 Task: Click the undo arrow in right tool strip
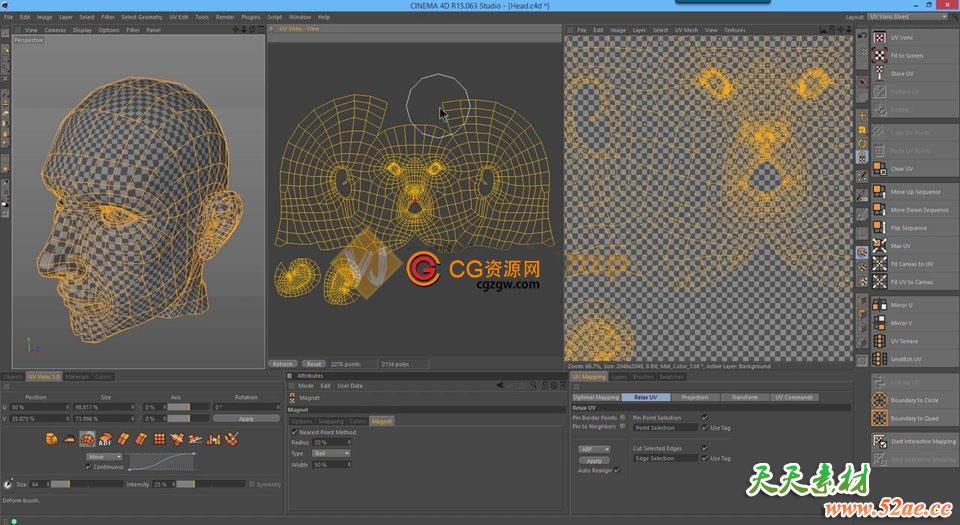click(x=862, y=36)
